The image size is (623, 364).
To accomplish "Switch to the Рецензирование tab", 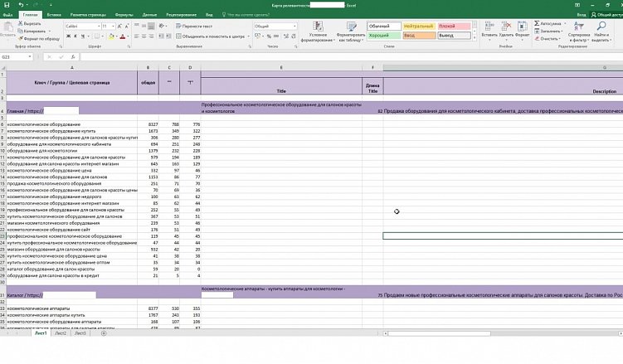I will [x=181, y=15].
